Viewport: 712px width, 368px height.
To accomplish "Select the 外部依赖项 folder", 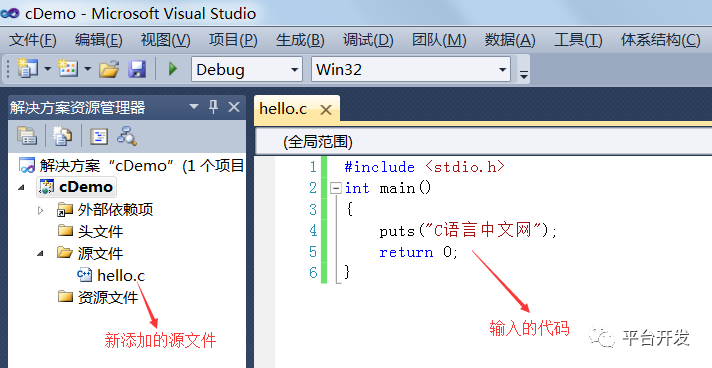I will tap(115, 209).
